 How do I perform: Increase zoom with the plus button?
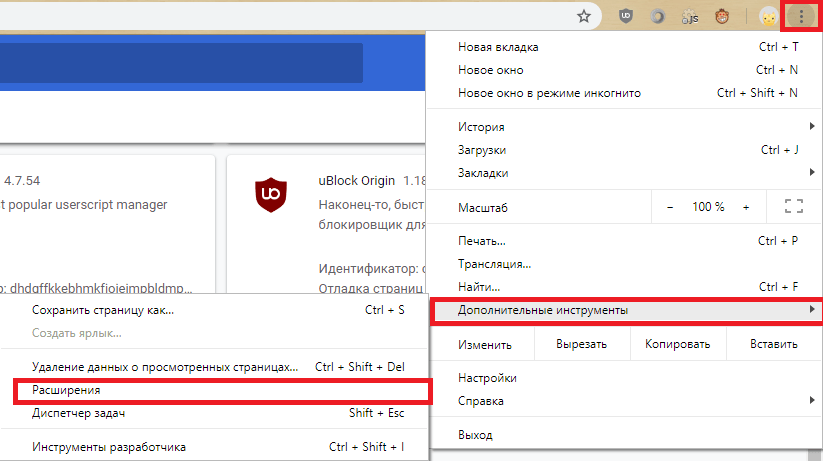point(746,207)
